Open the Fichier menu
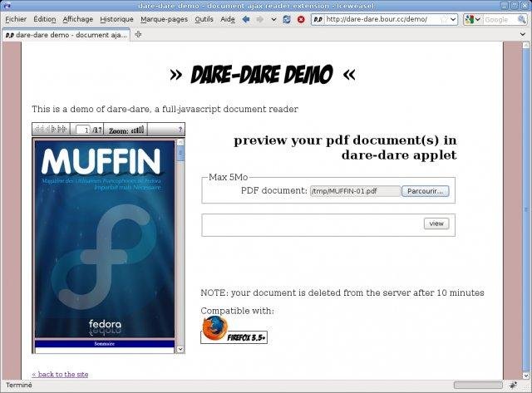This screenshot has height=393, width=532. pyautogui.click(x=16, y=19)
